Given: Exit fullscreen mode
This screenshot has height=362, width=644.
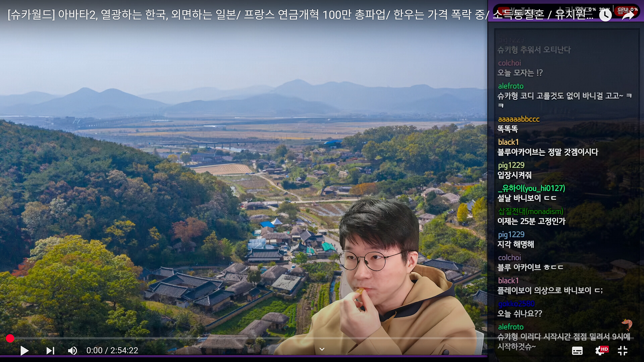Looking at the screenshot, I should coord(623,351).
